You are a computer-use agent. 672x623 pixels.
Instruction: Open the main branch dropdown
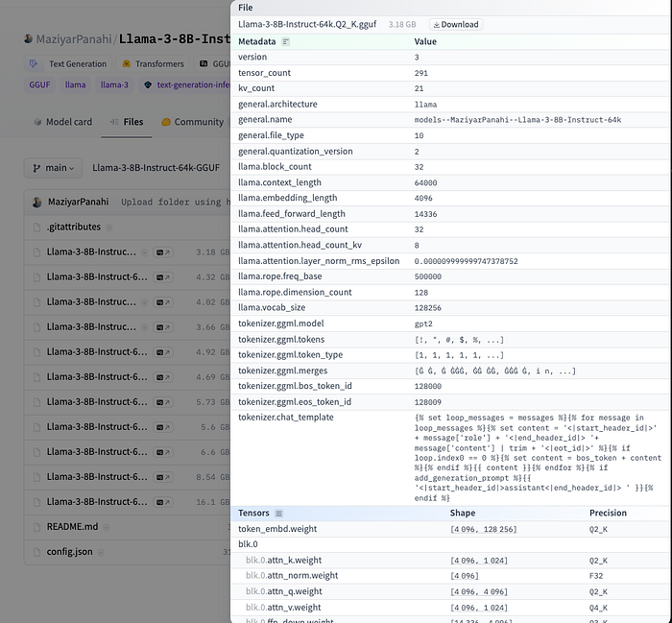click(53, 168)
